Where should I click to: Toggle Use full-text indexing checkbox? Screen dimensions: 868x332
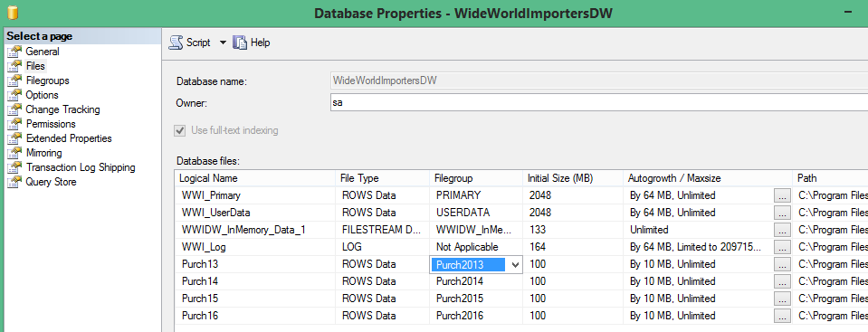[180, 130]
